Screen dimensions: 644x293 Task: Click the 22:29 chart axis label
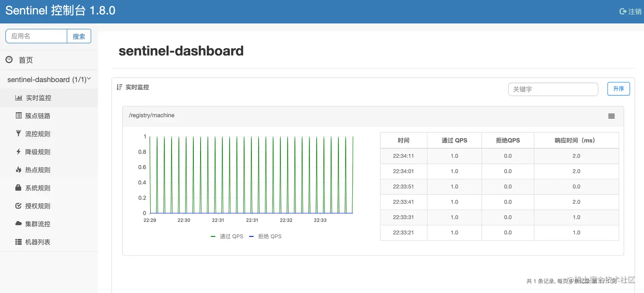pyautogui.click(x=150, y=220)
